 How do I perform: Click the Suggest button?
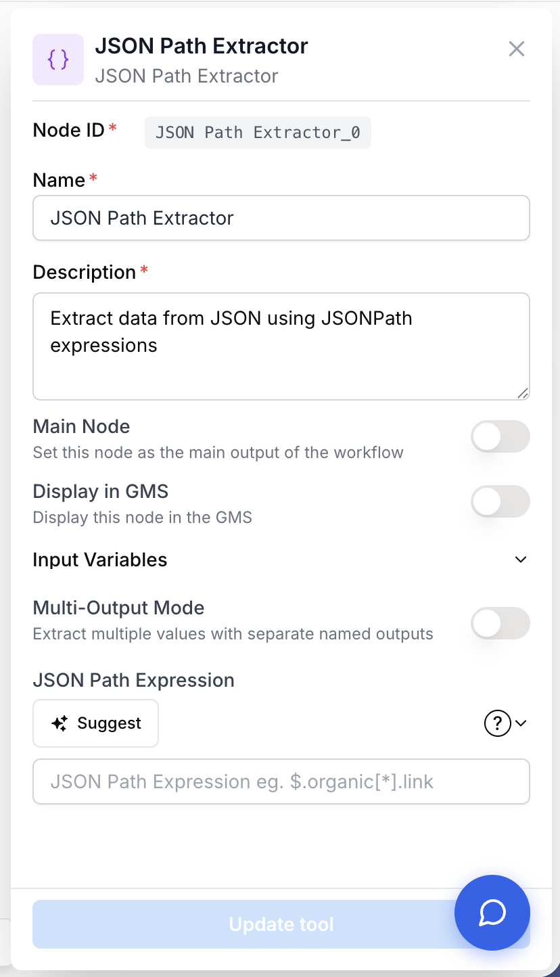pos(95,723)
